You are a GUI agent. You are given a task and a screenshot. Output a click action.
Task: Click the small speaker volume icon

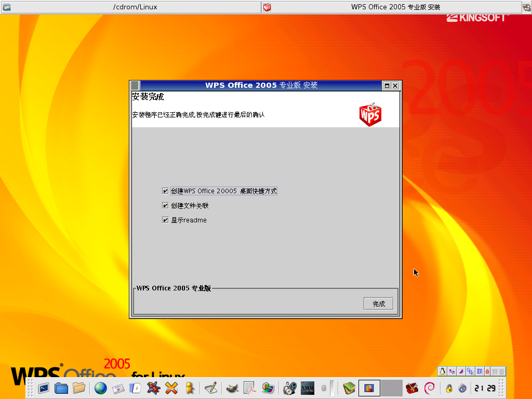coord(324,388)
